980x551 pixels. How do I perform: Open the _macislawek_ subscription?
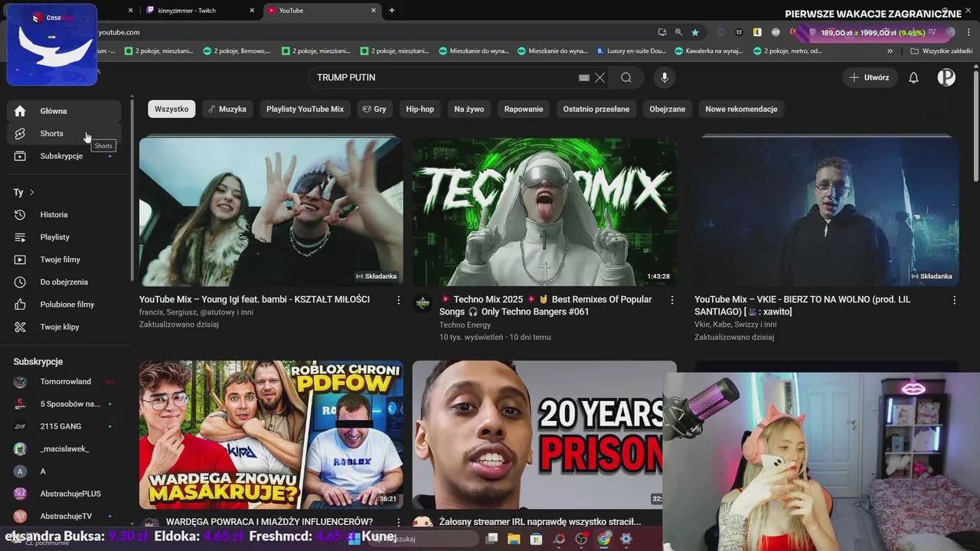64,449
